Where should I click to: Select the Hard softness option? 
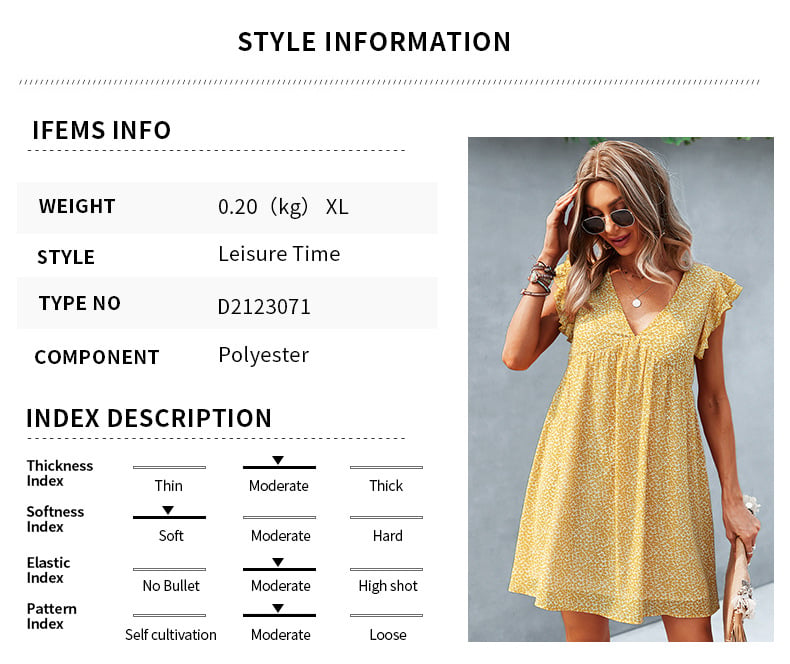(387, 536)
